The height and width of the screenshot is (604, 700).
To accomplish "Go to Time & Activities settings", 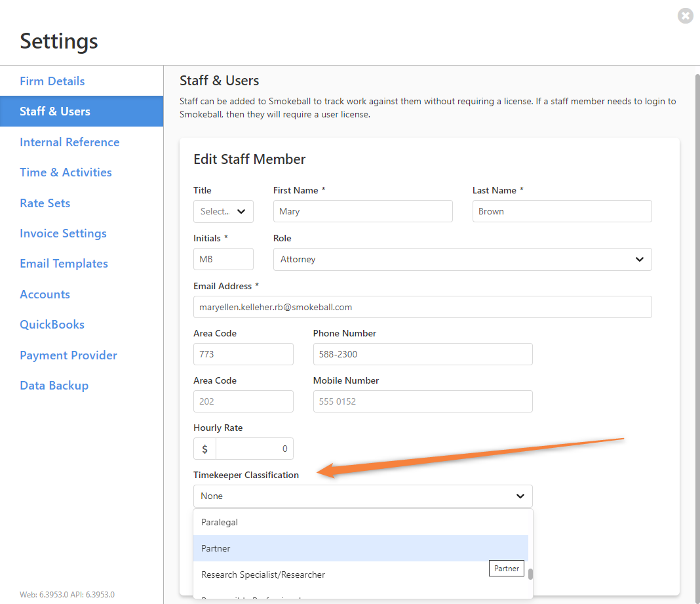I will coord(66,172).
